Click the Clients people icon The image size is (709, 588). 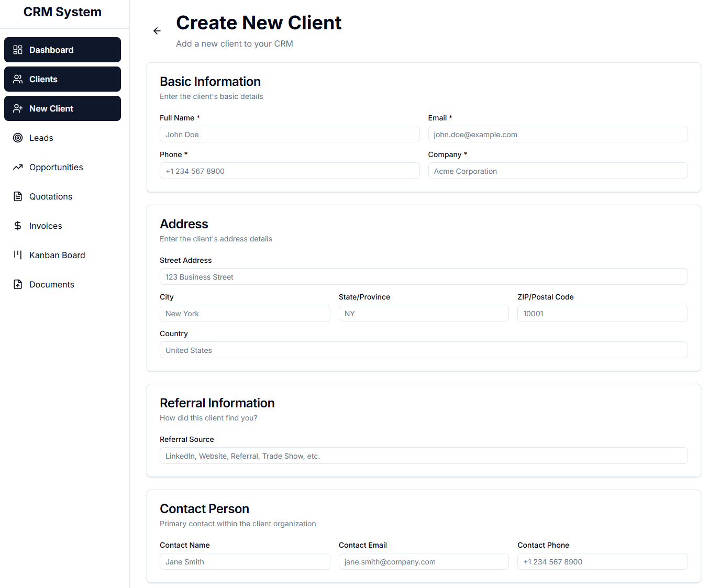[18, 79]
